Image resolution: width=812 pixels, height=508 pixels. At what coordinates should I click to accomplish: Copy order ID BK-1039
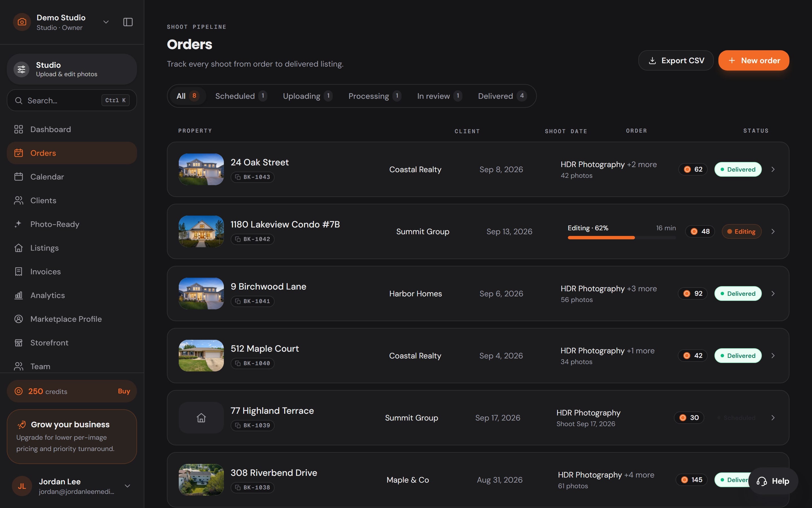[x=252, y=425]
